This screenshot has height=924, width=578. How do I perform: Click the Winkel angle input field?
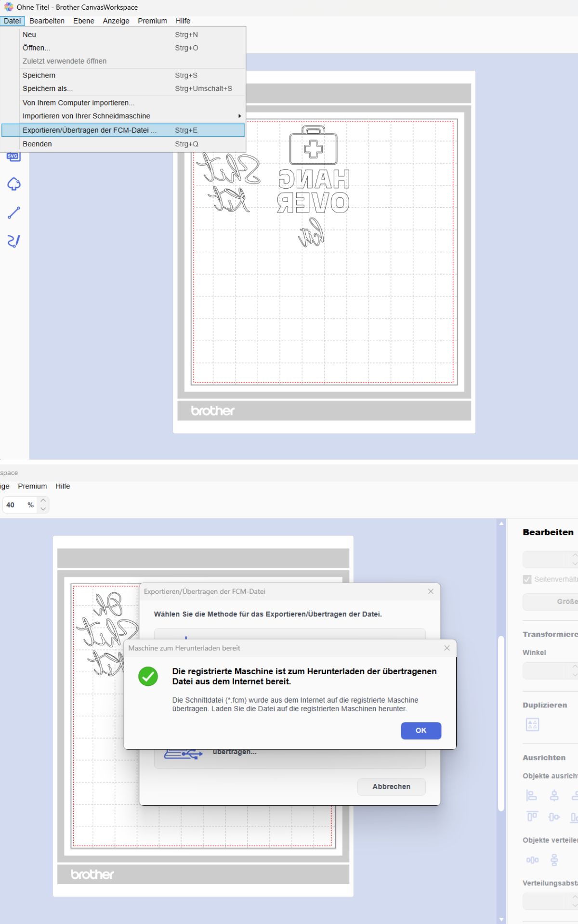point(546,670)
